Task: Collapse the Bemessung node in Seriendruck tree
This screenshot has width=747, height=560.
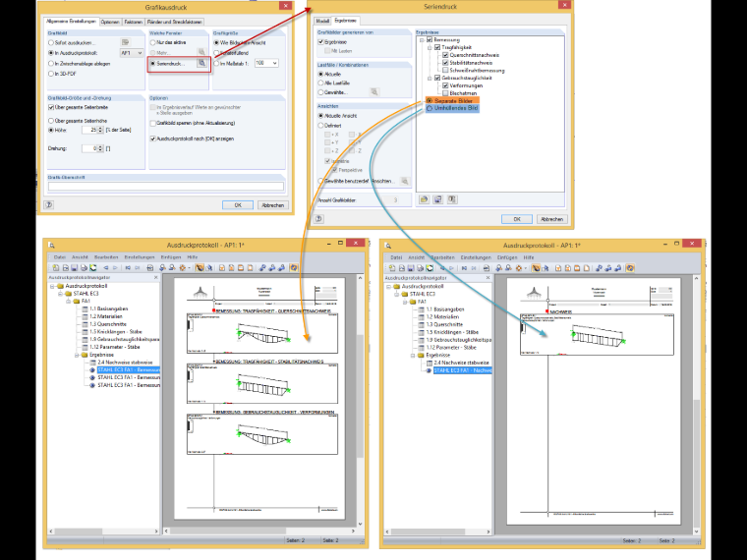Action: [422, 40]
